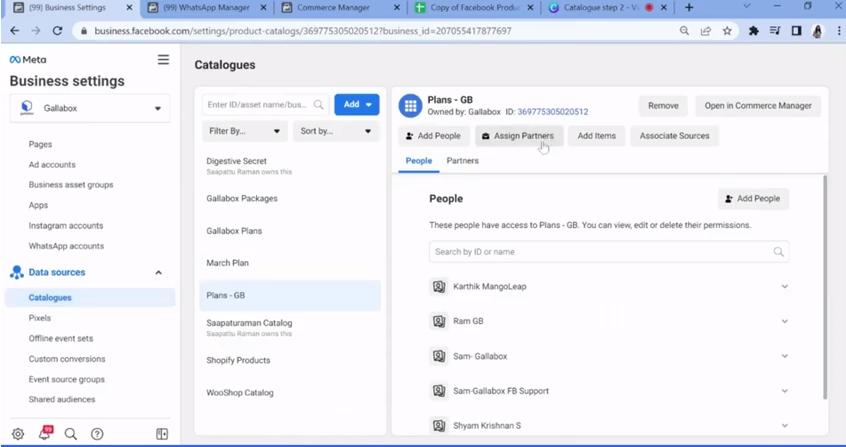Click the catalogue ID link 369775305020512
This screenshot has height=447, width=846.
pos(552,112)
